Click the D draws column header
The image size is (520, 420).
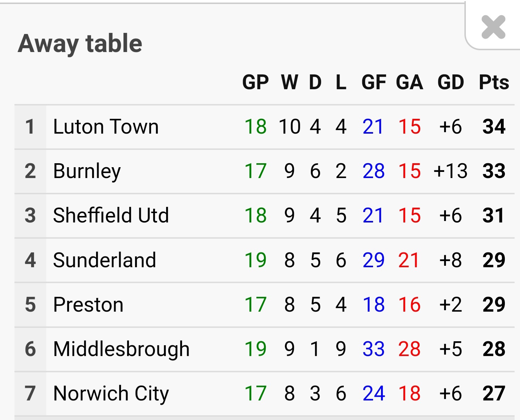point(315,82)
